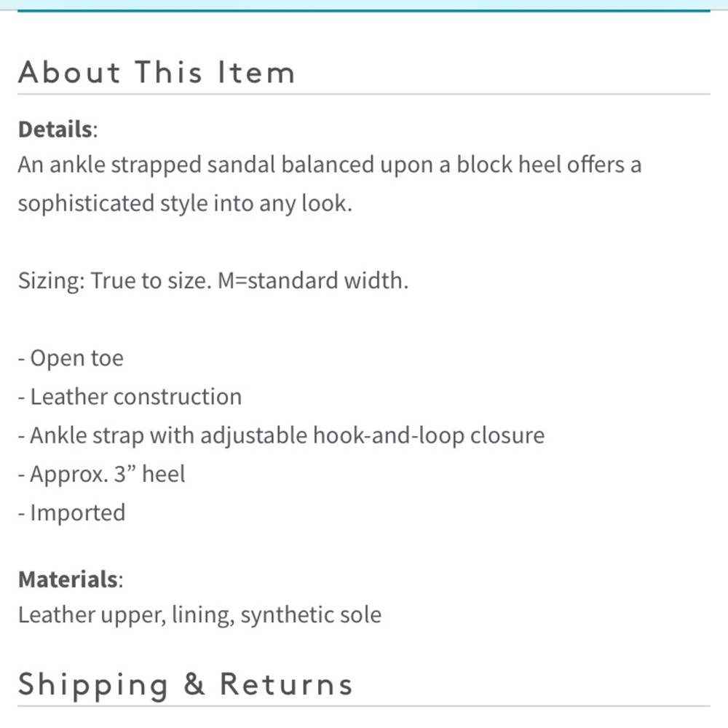Image resolution: width=728 pixels, height=728 pixels.
Task: Click the bold "Materials" label
Action: 68,579
